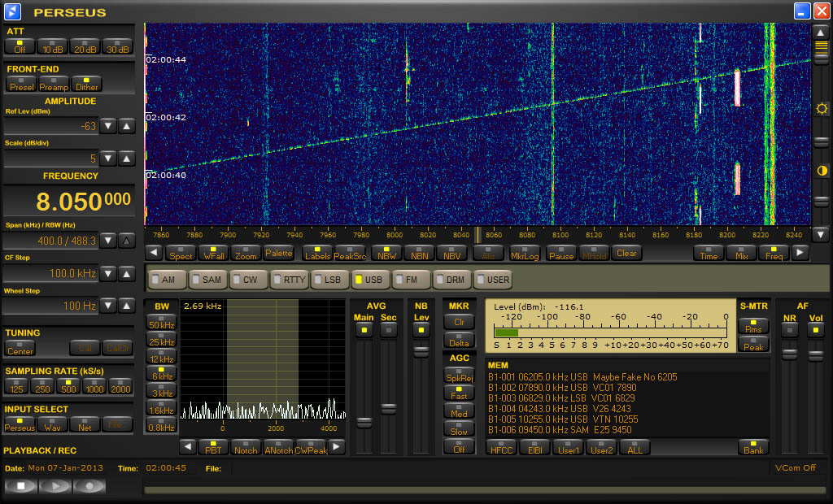Toggle the Main averaging indicator

(x=364, y=330)
